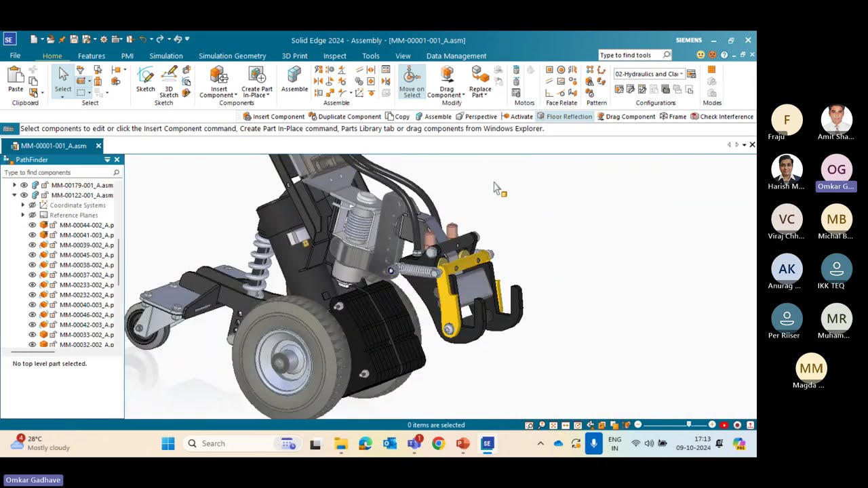Hide part MM-00039-002_A using eye icon
The width and height of the screenshot is (868, 488).
[32, 245]
